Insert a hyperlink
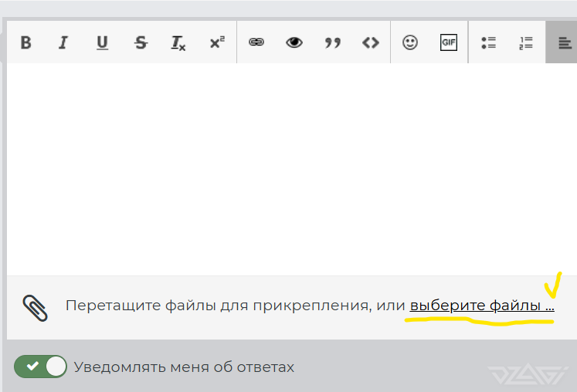 coord(256,42)
